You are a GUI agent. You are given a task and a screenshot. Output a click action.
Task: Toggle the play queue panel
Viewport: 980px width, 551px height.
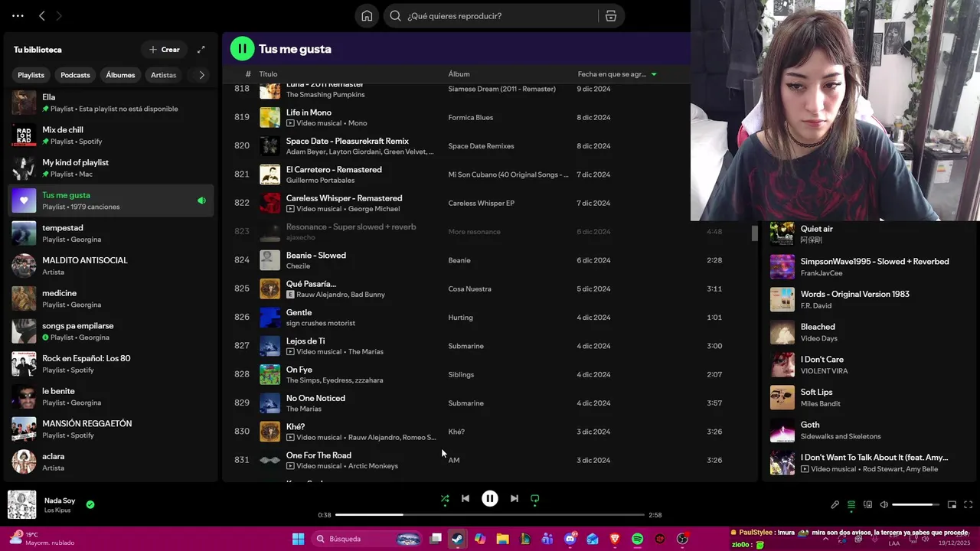[x=851, y=505]
